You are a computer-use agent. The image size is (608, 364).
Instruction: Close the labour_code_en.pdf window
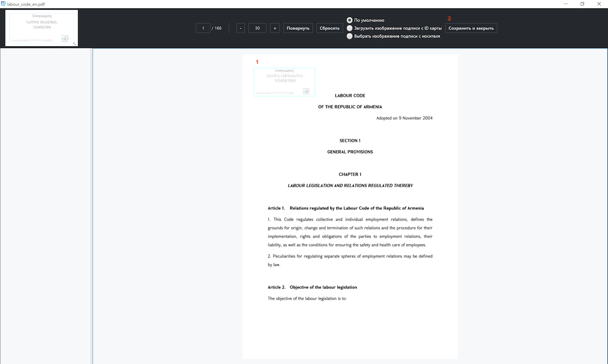click(599, 4)
